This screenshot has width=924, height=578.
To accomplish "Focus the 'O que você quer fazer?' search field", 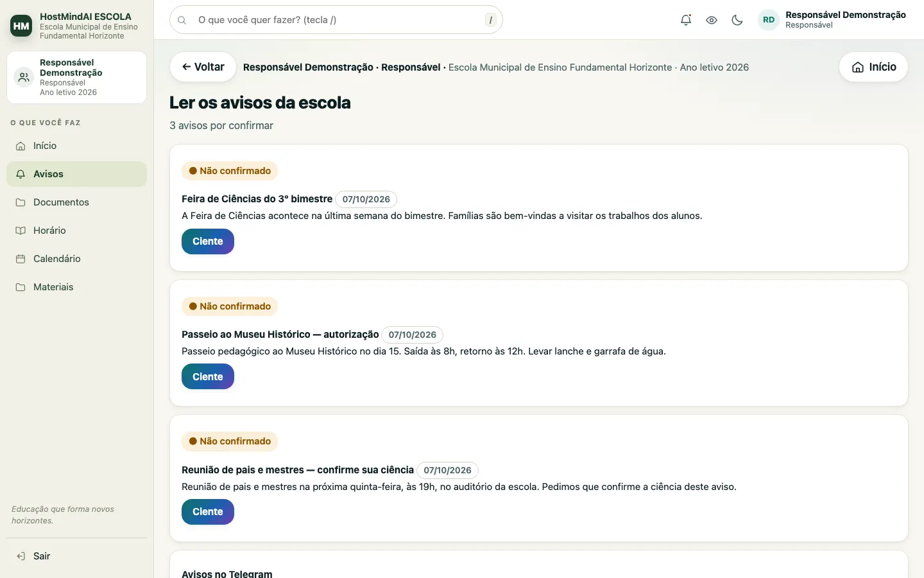I will tap(336, 20).
